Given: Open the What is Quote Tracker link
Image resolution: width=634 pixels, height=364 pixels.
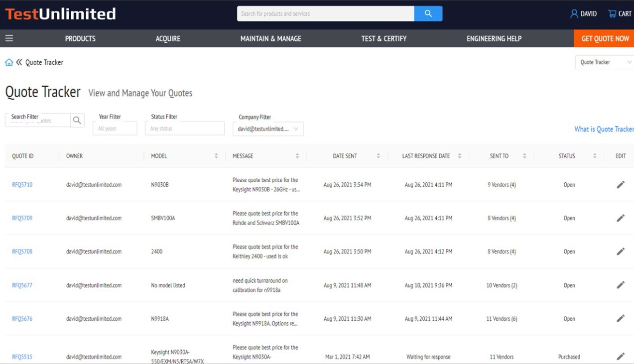Looking at the screenshot, I should [x=604, y=129].
